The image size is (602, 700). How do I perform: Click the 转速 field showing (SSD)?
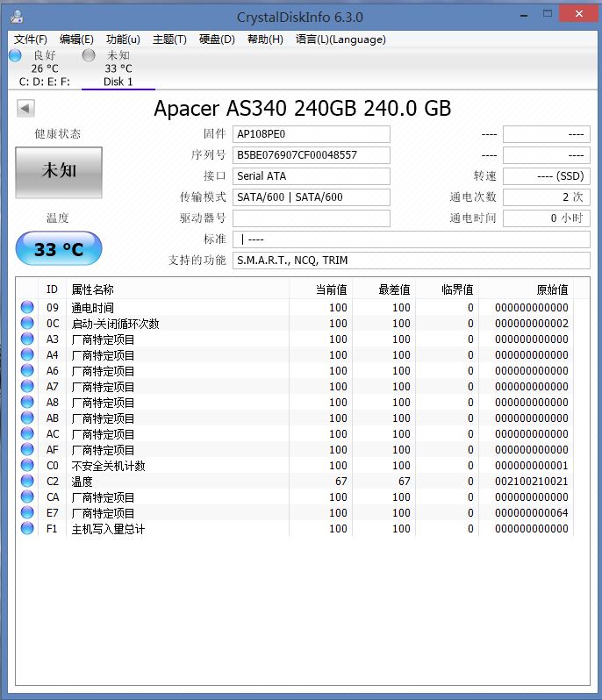click(547, 176)
